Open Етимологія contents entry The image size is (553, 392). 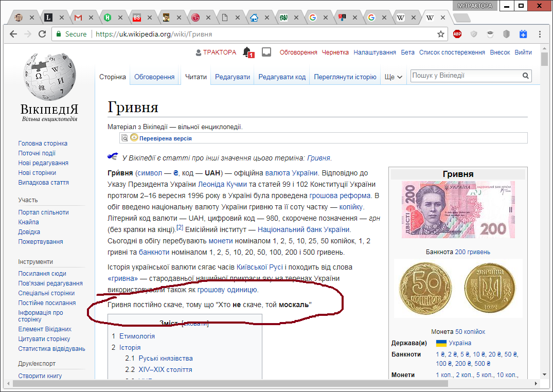click(x=137, y=336)
